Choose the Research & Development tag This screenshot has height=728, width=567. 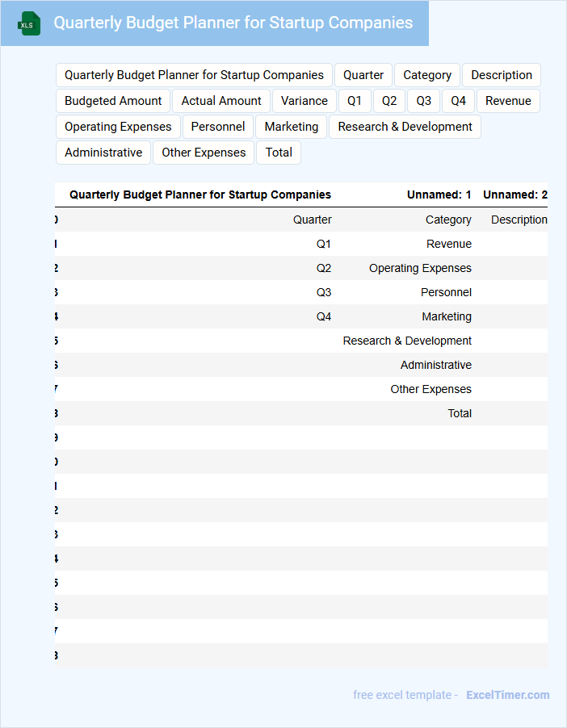(405, 127)
